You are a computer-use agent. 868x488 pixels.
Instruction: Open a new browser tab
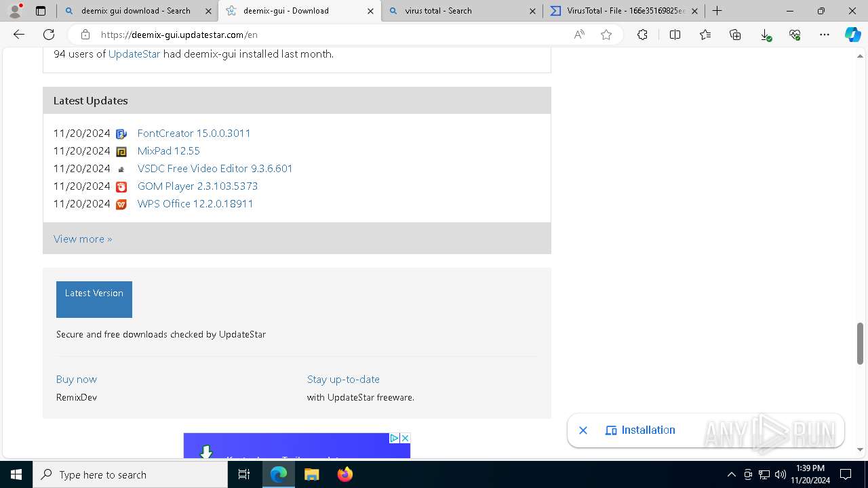point(717,11)
